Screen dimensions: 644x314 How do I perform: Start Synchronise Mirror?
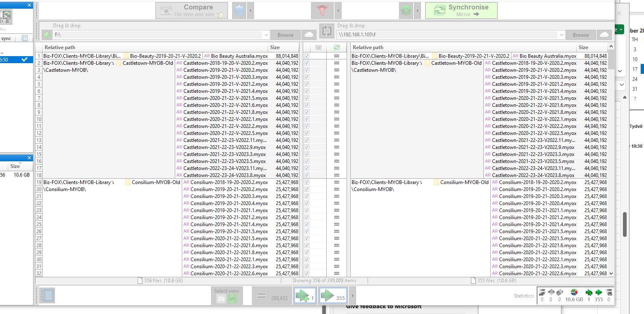461,10
